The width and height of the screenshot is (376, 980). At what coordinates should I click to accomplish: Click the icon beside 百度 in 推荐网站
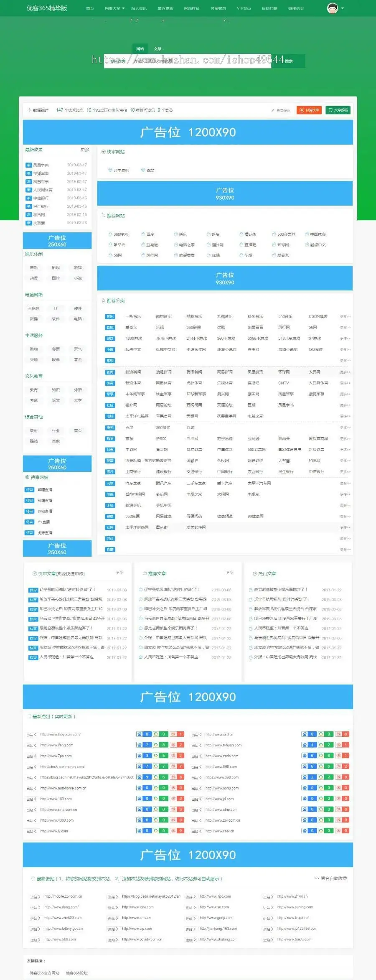click(x=143, y=234)
